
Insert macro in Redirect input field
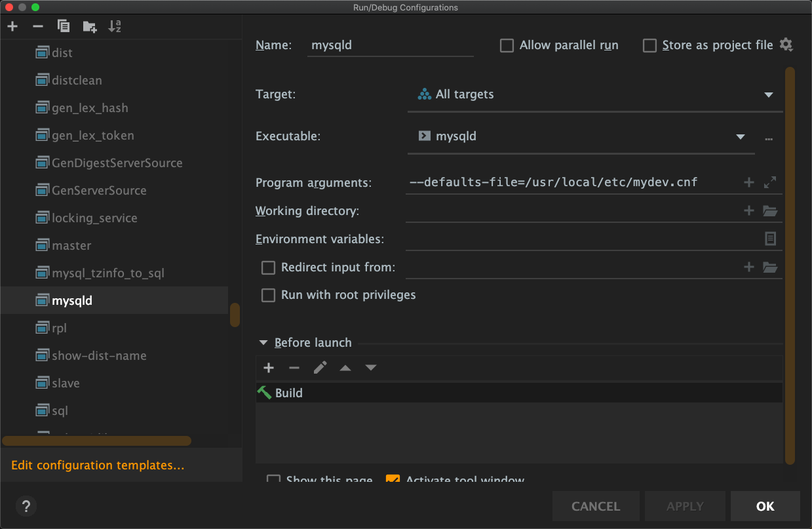pos(749,267)
